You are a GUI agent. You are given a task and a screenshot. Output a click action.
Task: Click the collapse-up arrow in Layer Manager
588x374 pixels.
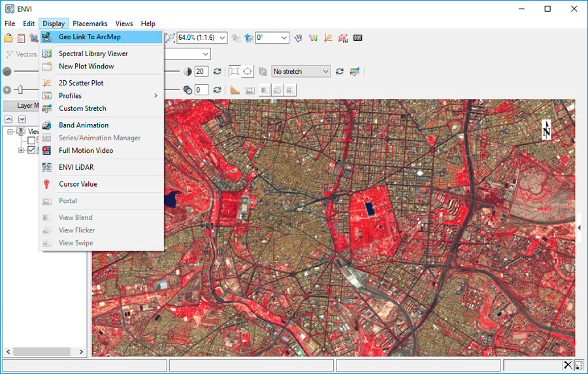click(x=8, y=119)
